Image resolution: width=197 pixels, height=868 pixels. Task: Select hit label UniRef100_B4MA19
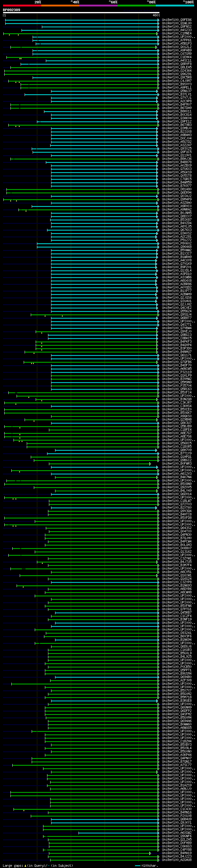click(x=177, y=853)
